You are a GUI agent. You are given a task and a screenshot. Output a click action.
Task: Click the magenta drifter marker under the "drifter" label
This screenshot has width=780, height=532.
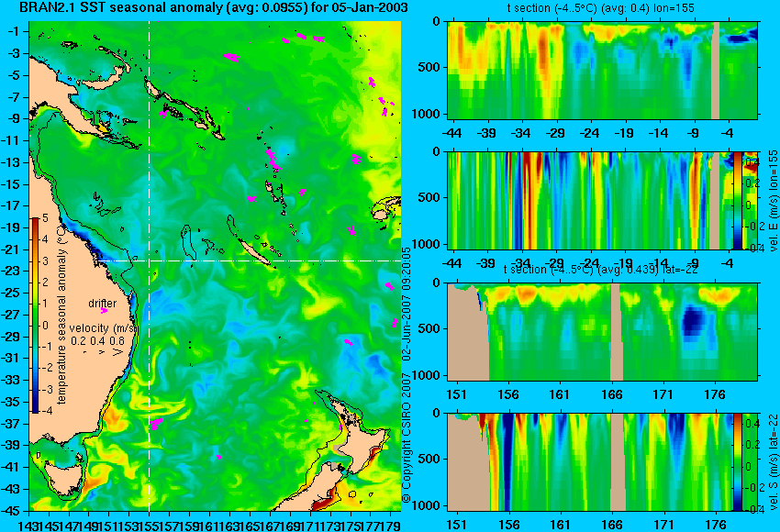pyautogui.click(x=104, y=311)
